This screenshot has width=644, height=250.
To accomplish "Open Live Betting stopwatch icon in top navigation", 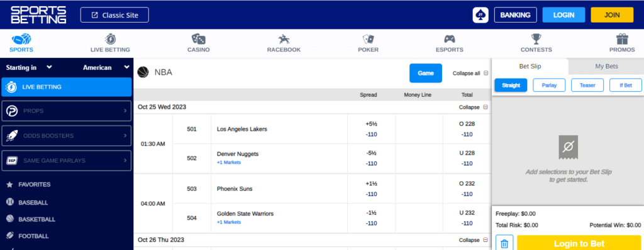I will tap(110, 39).
